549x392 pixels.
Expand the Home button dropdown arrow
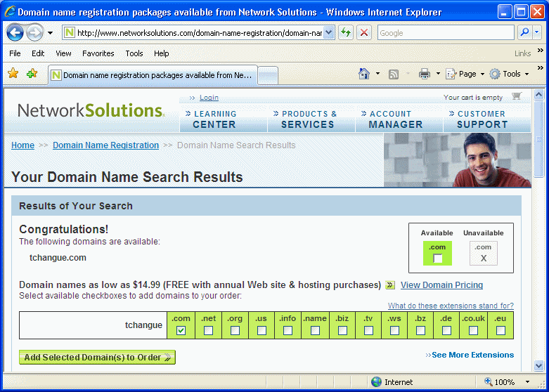pyautogui.click(x=377, y=74)
